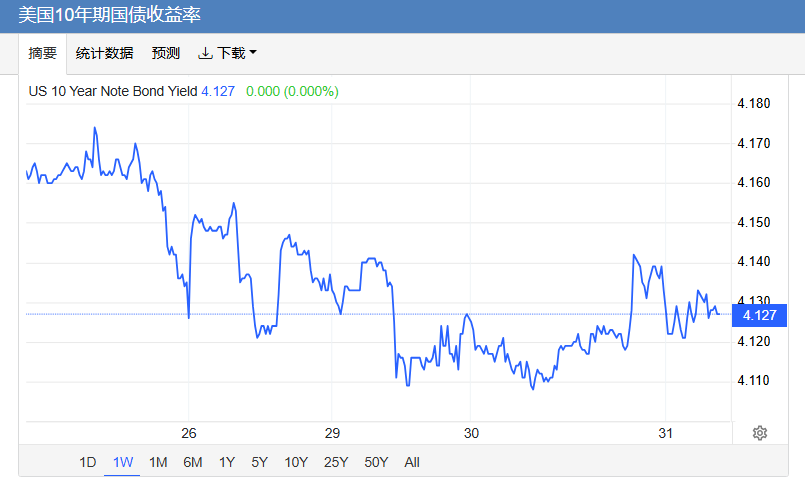Screen dimensions: 805x493
Task: Set chart range to 10Y
Action: coord(296,462)
